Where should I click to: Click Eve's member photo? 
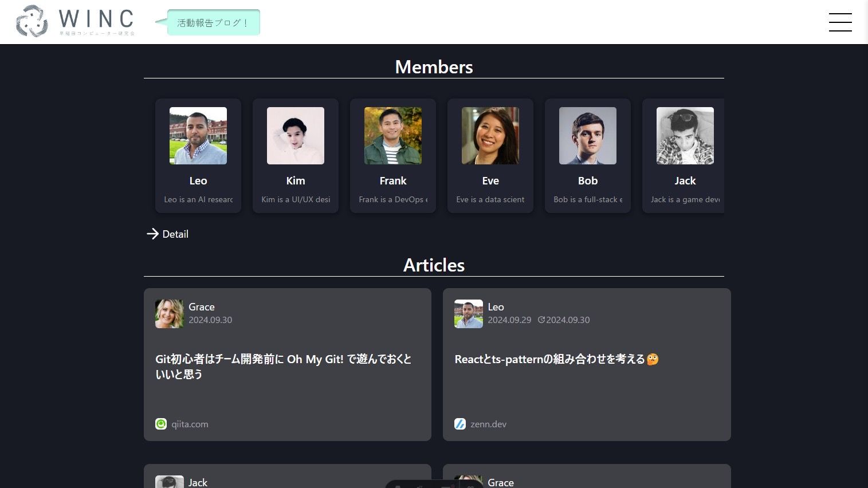point(490,136)
